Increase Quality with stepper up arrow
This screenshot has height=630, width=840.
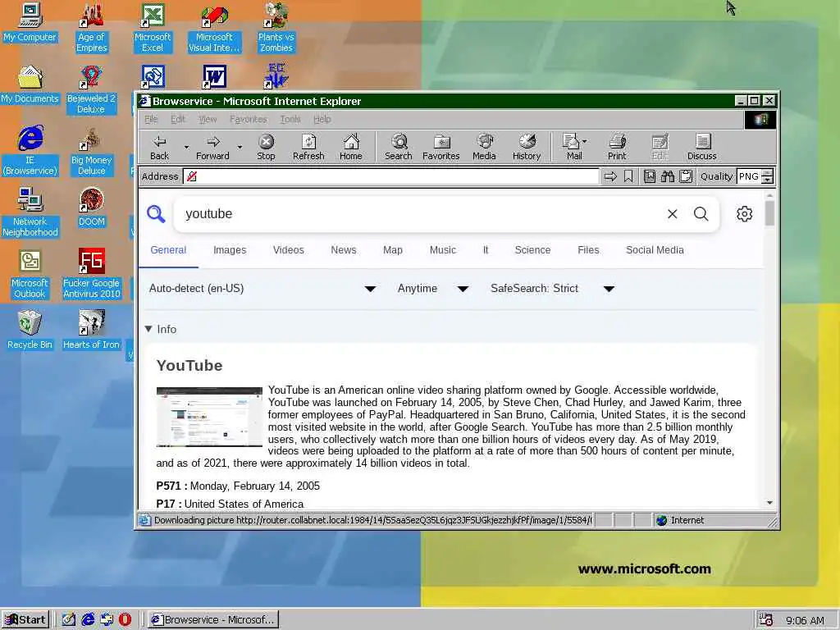point(767,172)
